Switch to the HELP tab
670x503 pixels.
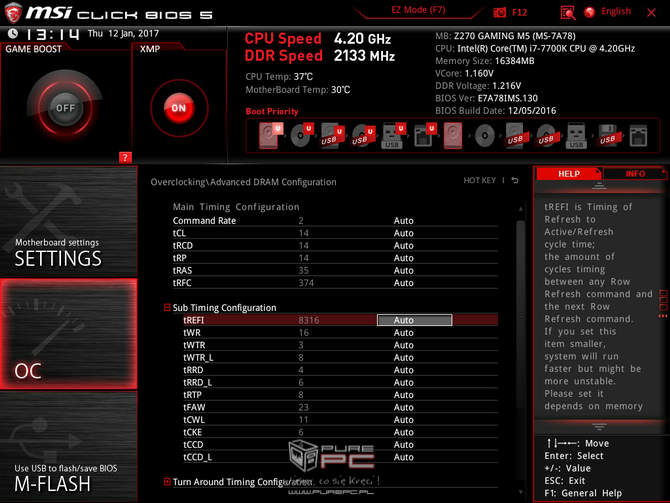tap(569, 174)
